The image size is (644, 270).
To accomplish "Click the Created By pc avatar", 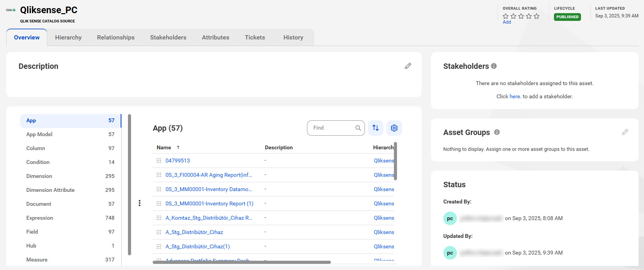I will coord(450,219).
